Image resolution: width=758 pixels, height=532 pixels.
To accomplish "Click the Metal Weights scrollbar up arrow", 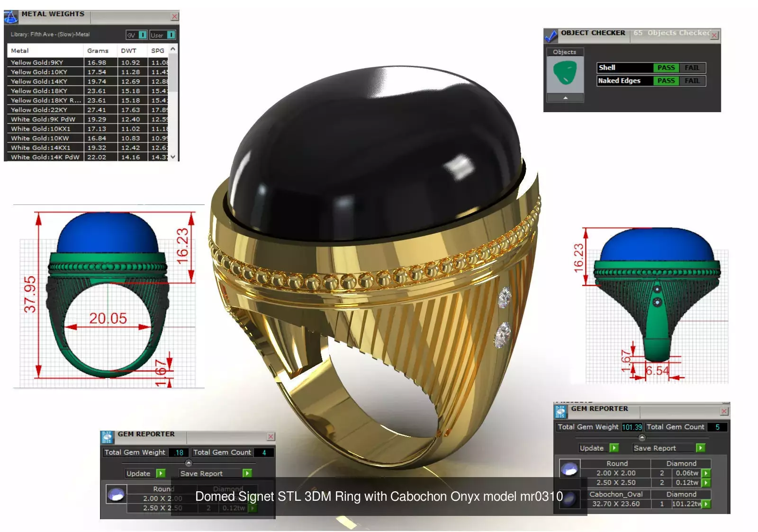I will coord(173,49).
